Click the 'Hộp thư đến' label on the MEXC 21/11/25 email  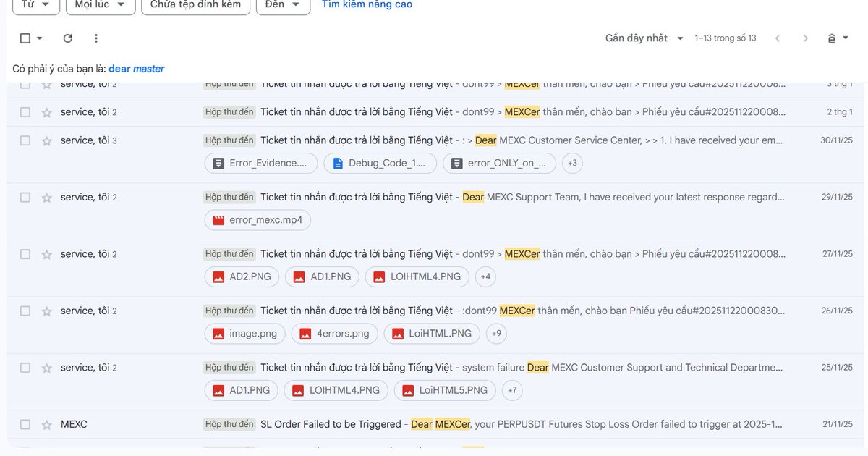229,425
